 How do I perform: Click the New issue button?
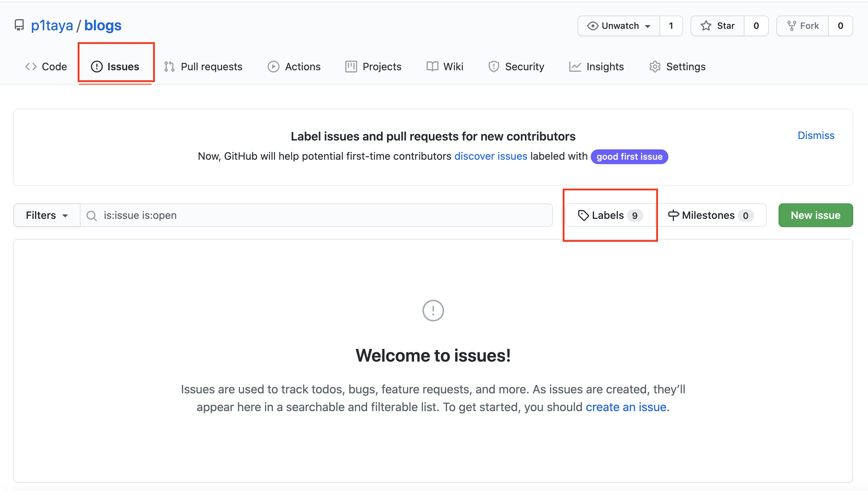tap(815, 215)
